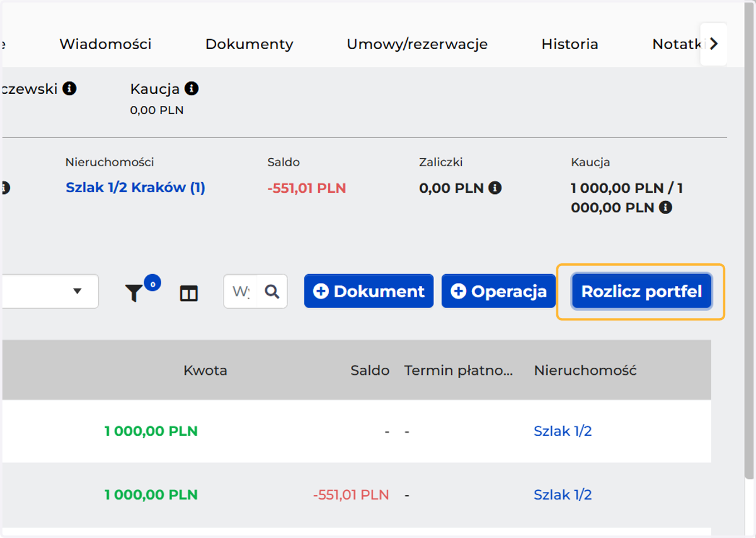Open Szlak 1/2 link in first row

pyautogui.click(x=563, y=432)
